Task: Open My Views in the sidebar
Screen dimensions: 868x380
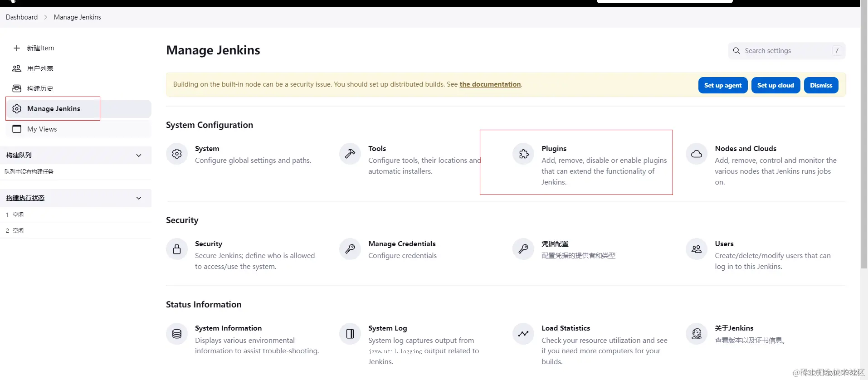Action: (78, 129)
